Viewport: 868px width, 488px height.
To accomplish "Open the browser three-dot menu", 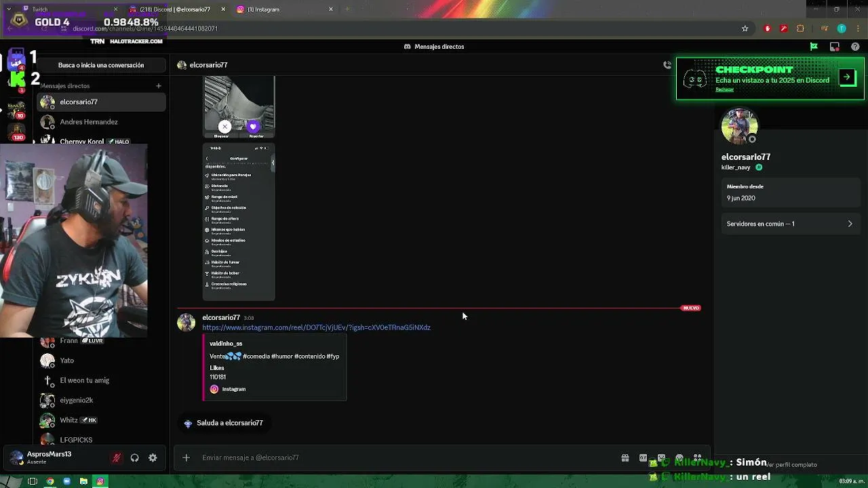I will (857, 28).
